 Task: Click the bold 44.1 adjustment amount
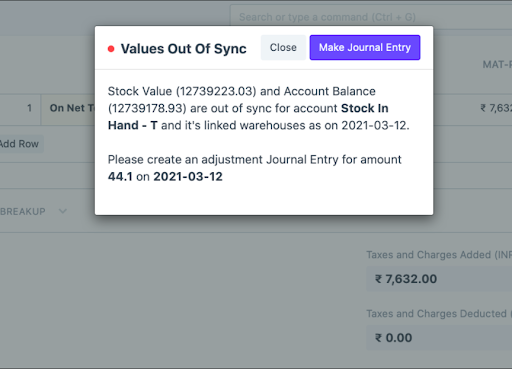(x=120, y=177)
